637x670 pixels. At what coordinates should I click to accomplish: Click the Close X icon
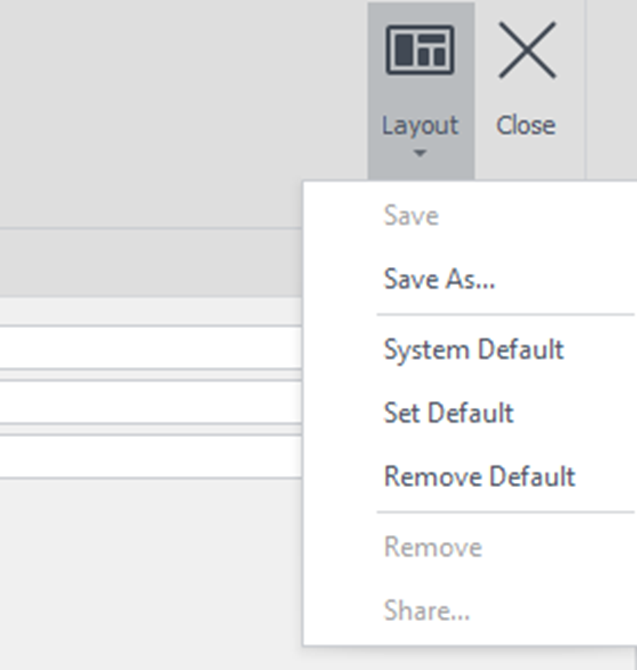point(527,51)
